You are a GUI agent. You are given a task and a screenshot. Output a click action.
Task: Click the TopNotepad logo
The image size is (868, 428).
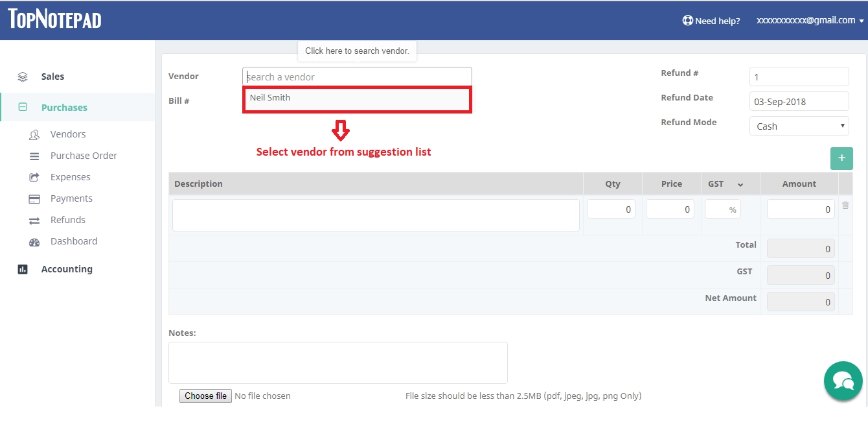(x=54, y=19)
